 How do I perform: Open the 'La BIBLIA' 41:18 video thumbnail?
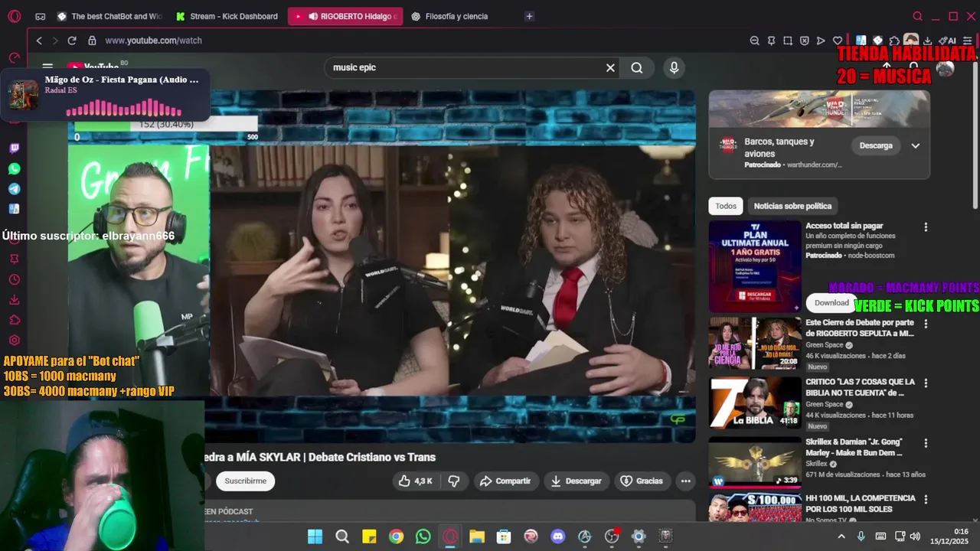pyautogui.click(x=755, y=403)
